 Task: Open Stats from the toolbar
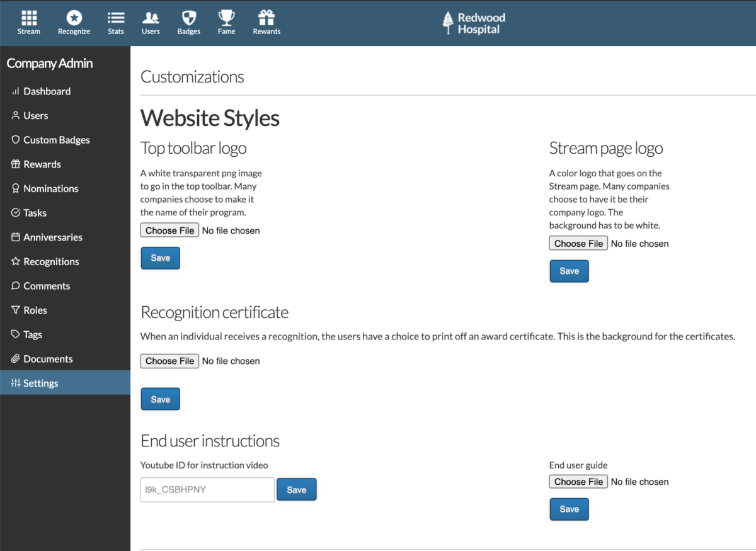tap(115, 22)
